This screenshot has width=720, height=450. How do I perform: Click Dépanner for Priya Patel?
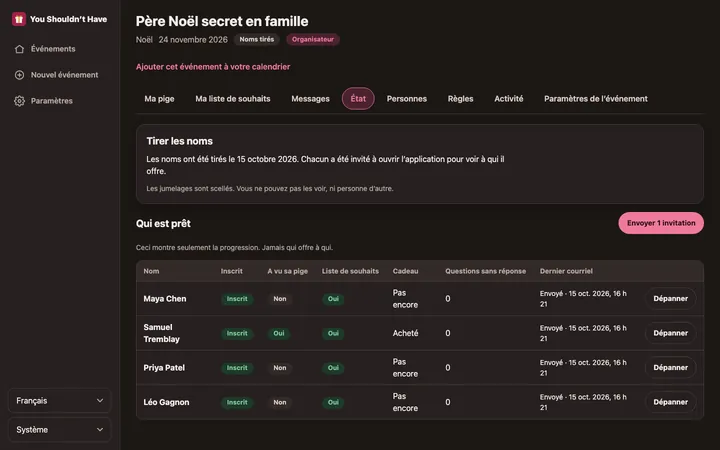[x=670, y=368]
